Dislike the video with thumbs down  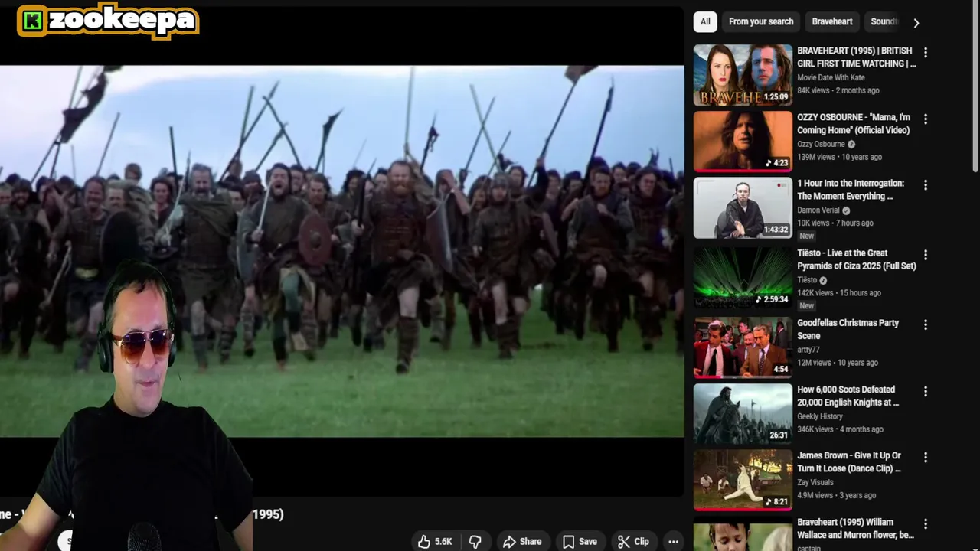coord(475,541)
